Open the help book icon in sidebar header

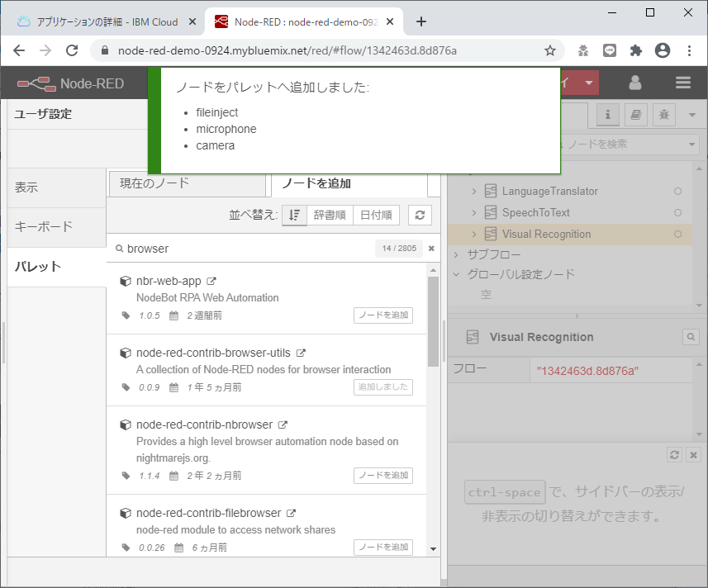coord(636,116)
